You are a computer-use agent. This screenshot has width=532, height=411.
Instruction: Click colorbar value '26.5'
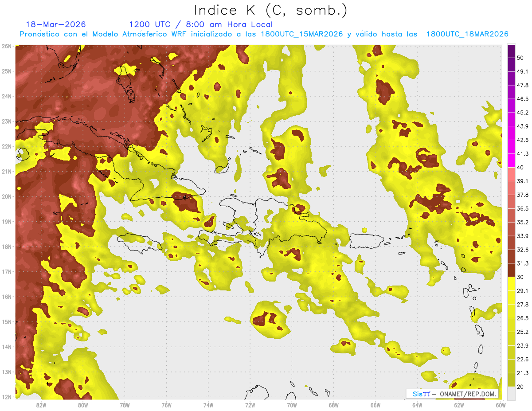pos(523,318)
